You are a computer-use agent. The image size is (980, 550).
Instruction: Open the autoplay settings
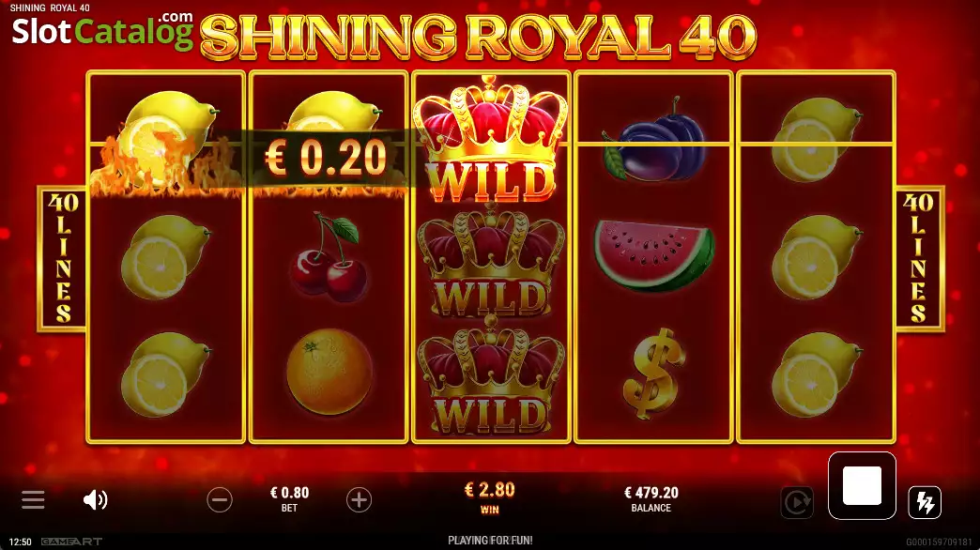(797, 502)
